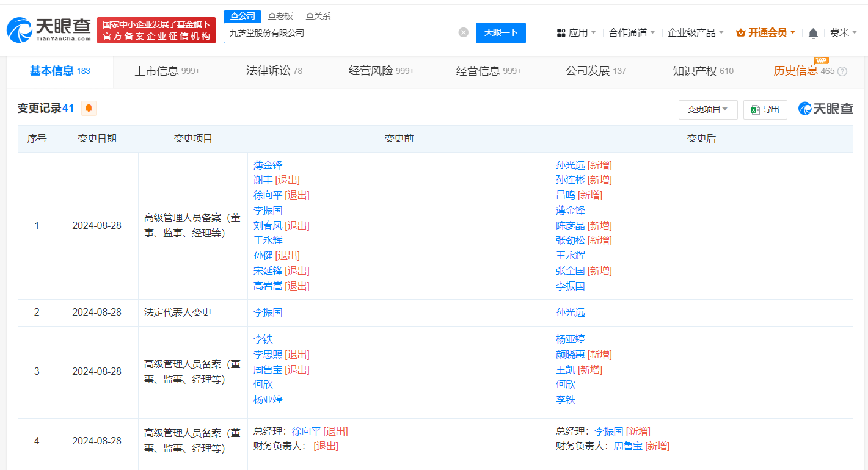The width and height of the screenshot is (868, 470).
Task: Click 开通会员 with the crown icon
Action: pyautogui.click(x=766, y=33)
